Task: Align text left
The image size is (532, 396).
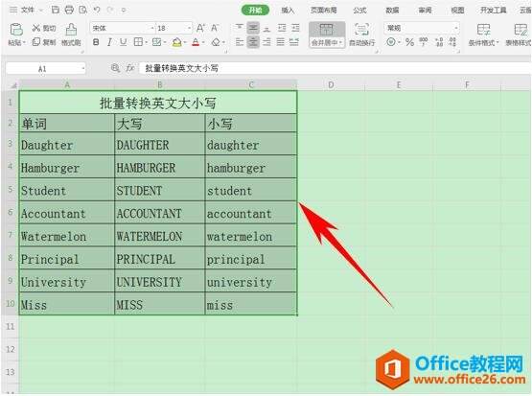Action: [x=240, y=42]
